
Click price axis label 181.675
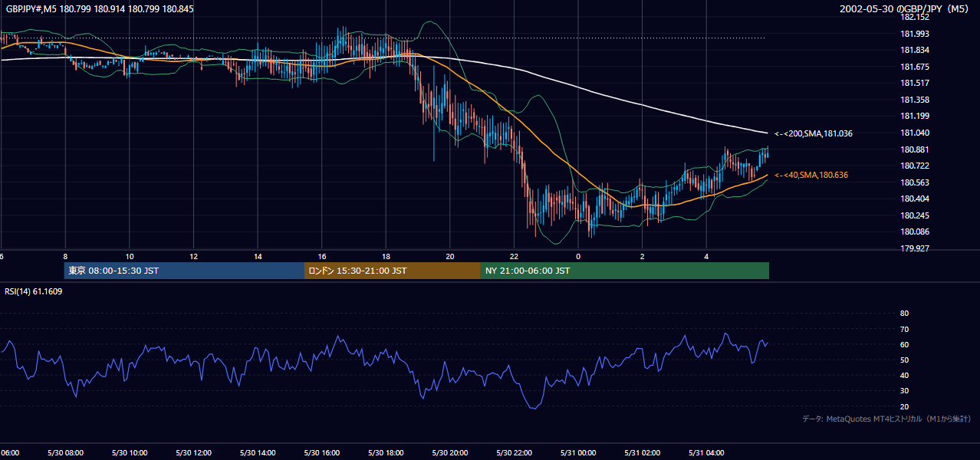tap(915, 67)
